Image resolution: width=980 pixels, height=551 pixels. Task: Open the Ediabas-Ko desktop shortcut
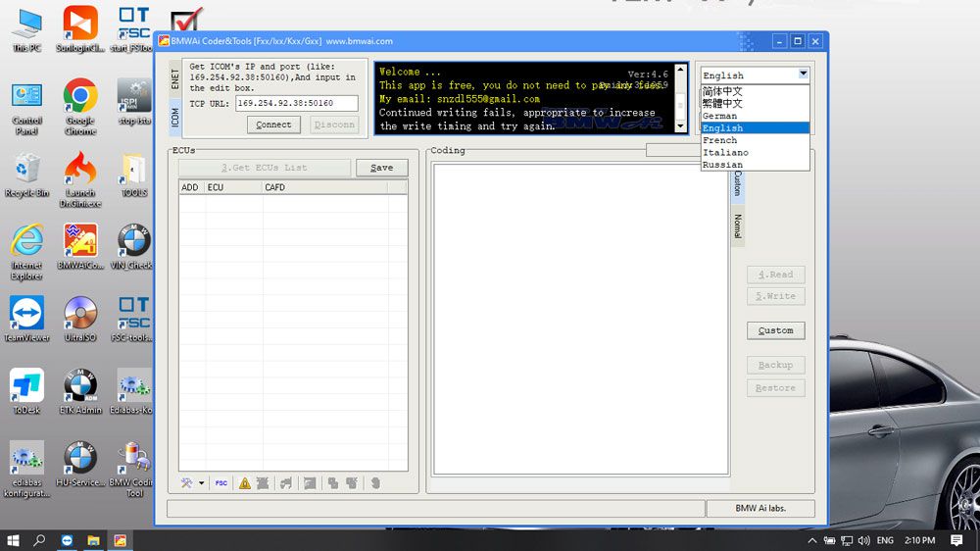click(x=132, y=393)
